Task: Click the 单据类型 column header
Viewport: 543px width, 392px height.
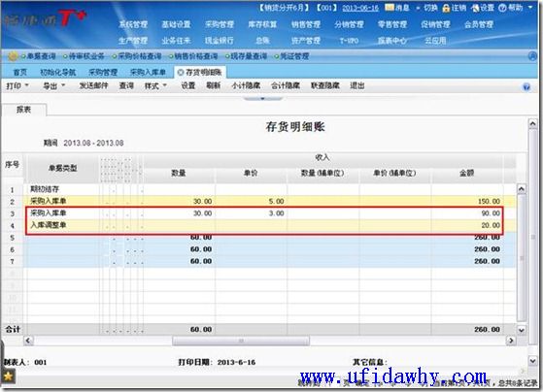Action: 63,168
